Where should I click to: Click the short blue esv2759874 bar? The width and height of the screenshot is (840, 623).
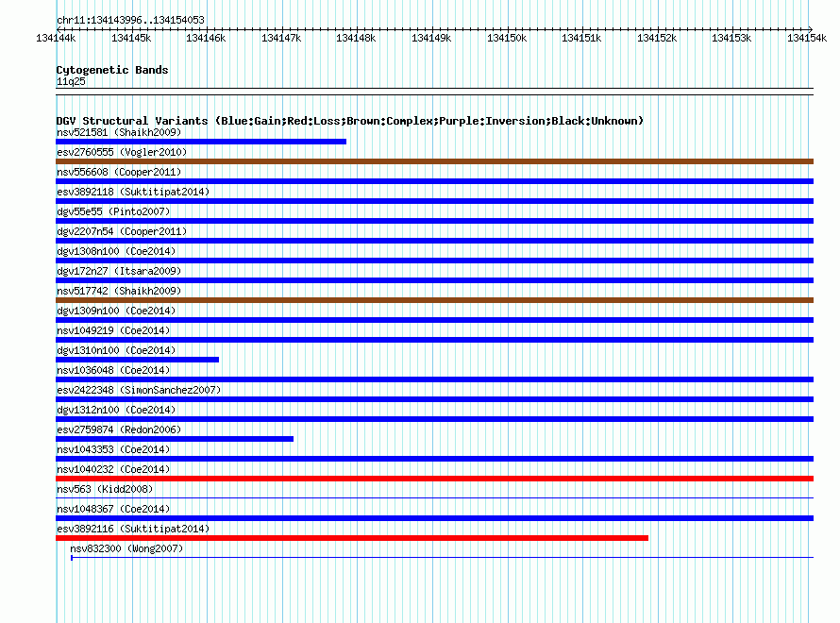pos(175,439)
